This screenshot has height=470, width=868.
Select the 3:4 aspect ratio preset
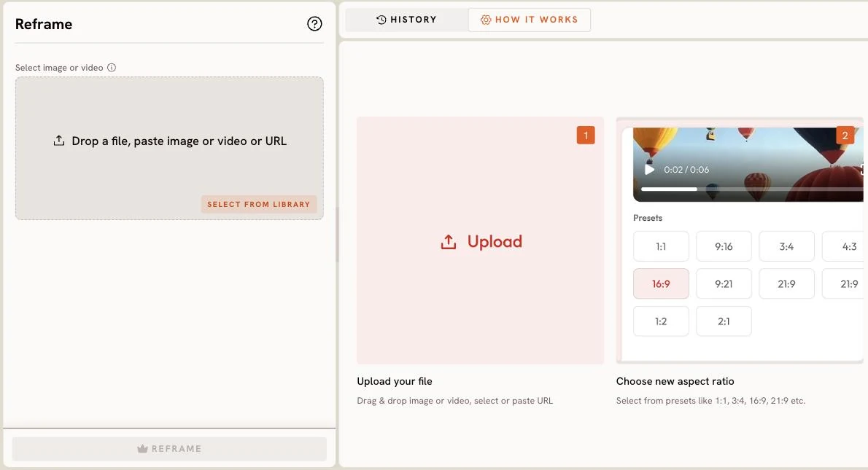point(786,246)
